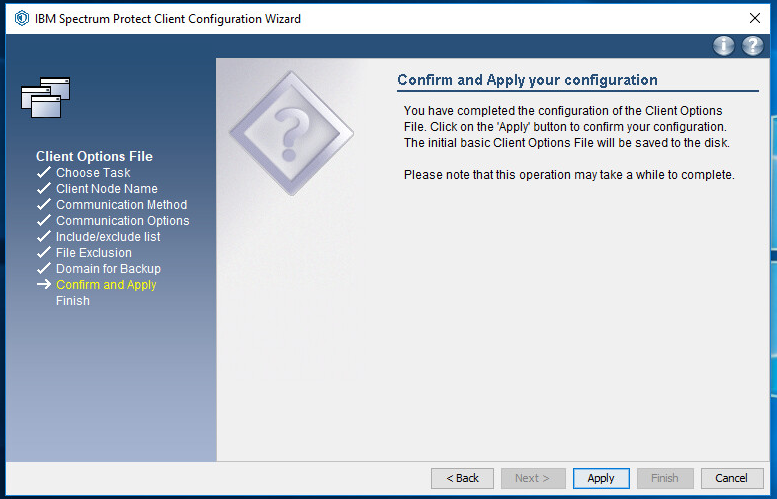Viewport: 777px width, 499px height.
Task: Open the Communication Options step
Action: [122, 221]
